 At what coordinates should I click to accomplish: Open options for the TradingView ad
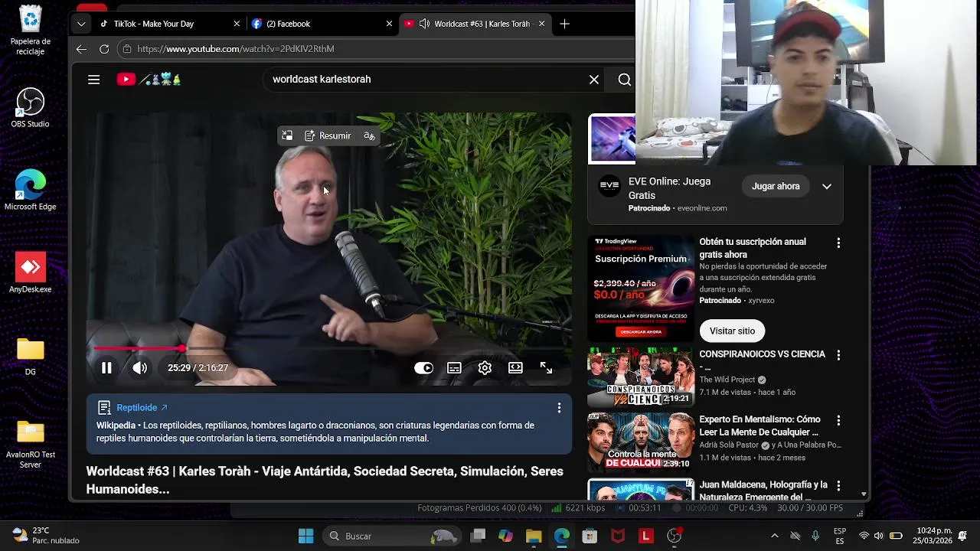[838, 243]
